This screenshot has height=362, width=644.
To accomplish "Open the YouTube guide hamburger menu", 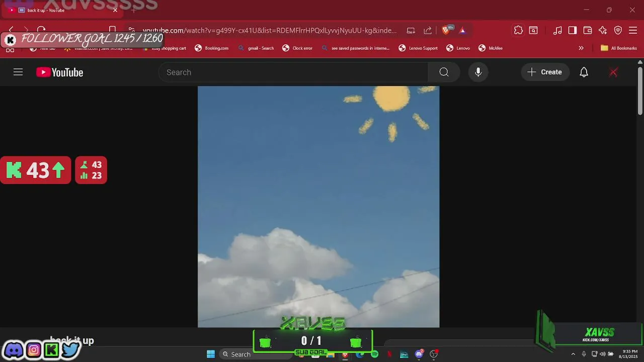I will pyautogui.click(x=18, y=72).
